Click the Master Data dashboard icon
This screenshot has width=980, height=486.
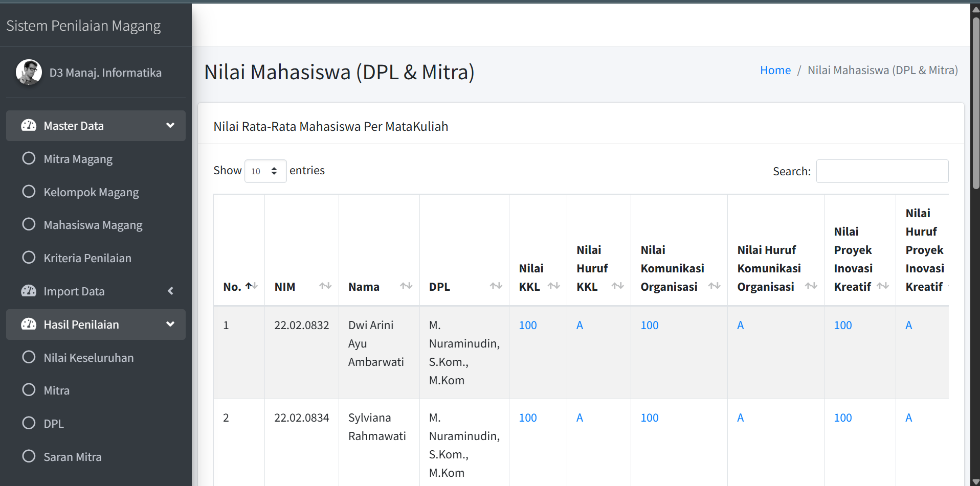pos(29,125)
